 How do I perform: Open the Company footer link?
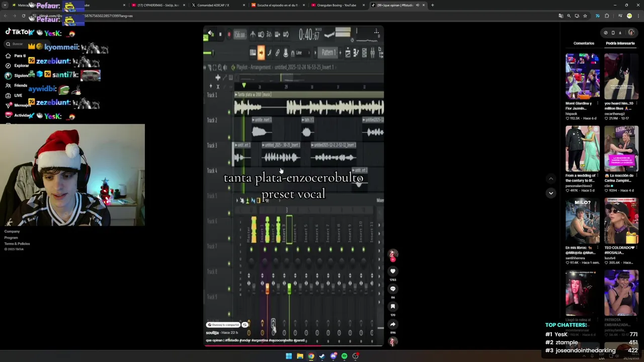pos(12,231)
